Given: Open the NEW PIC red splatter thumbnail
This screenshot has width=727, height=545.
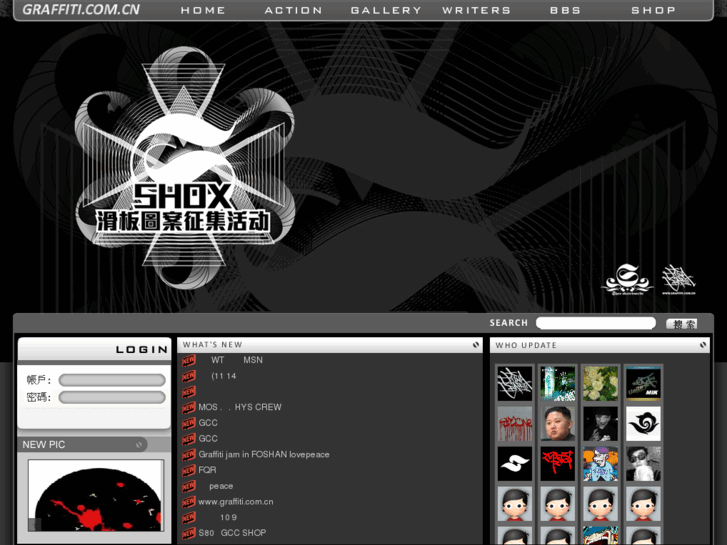Looking at the screenshot, I should coord(96,495).
